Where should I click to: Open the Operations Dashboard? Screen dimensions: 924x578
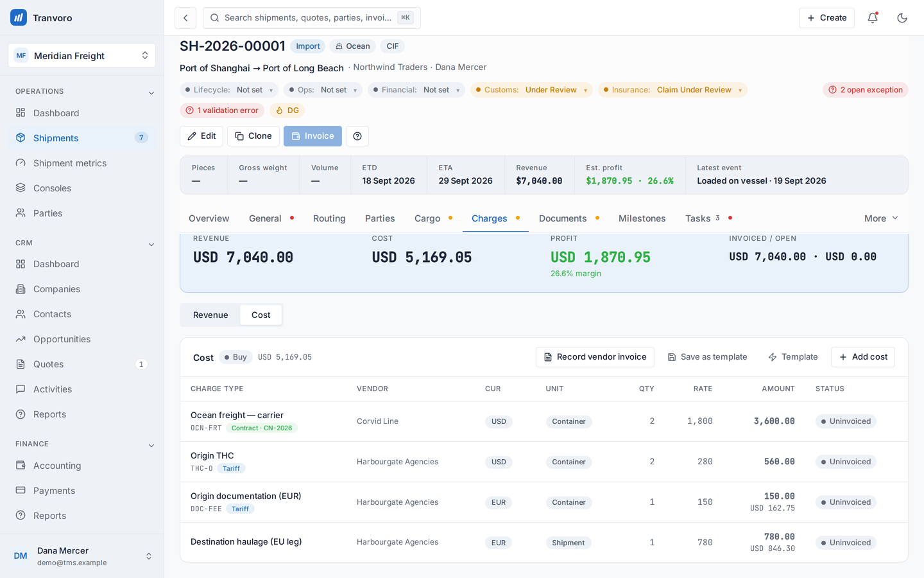(82, 113)
